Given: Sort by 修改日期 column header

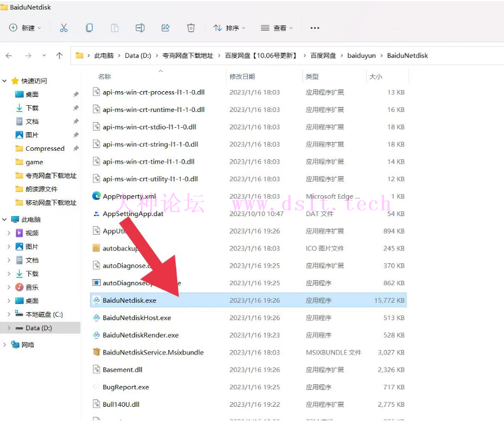Looking at the screenshot, I should pyautogui.click(x=242, y=77).
